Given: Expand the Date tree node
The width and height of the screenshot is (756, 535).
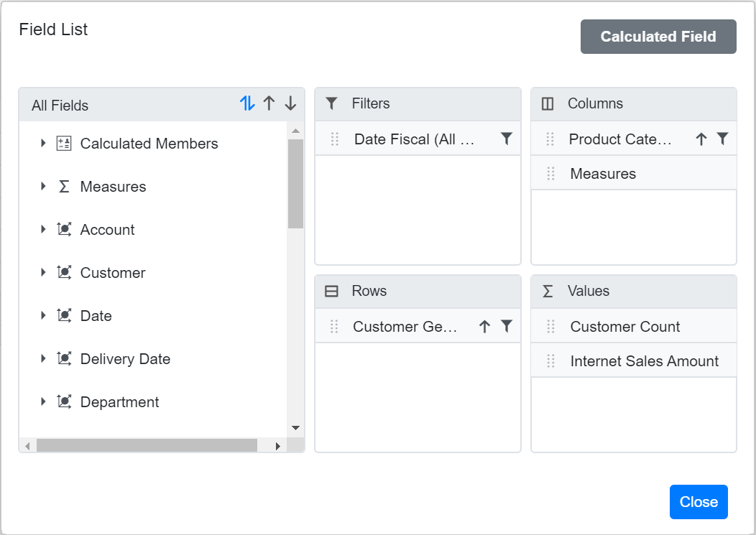Looking at the screenshot, I should pyautogui.click(x=43, y=315).
